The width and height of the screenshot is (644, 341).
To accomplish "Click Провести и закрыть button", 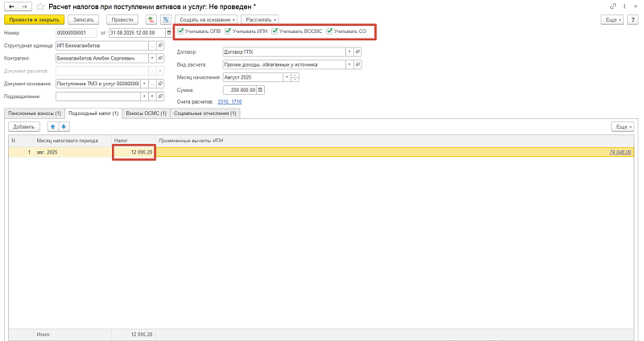I will pos(33,18).
